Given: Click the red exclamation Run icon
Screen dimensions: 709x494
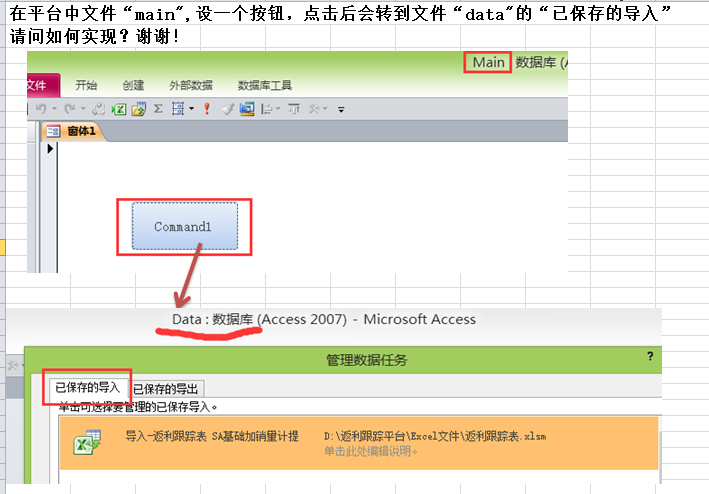Looking at the screenshot, I should pos(206,109).
